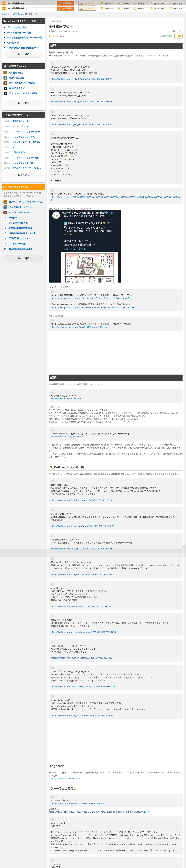Click the embedded tweet manga thumbnail image
This screenshot has width=186, height=868.
coord(90,267)
